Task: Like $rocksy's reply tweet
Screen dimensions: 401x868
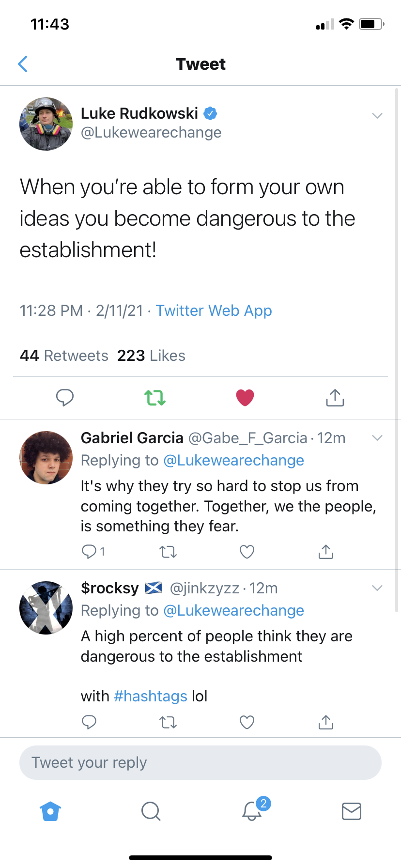Action: point(247,722)
